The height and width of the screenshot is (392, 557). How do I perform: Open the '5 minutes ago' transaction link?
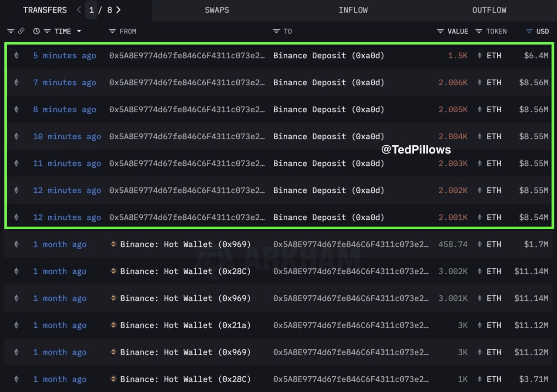(64, 56)
